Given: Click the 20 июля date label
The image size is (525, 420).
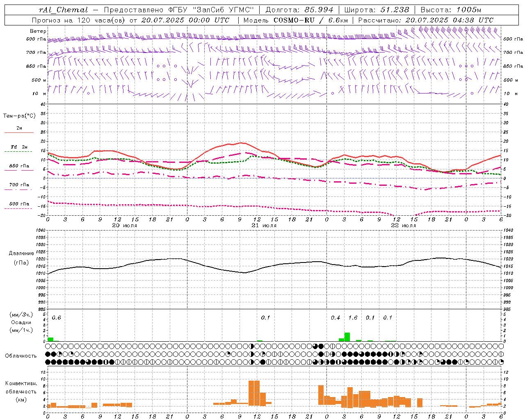Looking at the screenshot, I should pyautogui.click(x=125, y=226).
